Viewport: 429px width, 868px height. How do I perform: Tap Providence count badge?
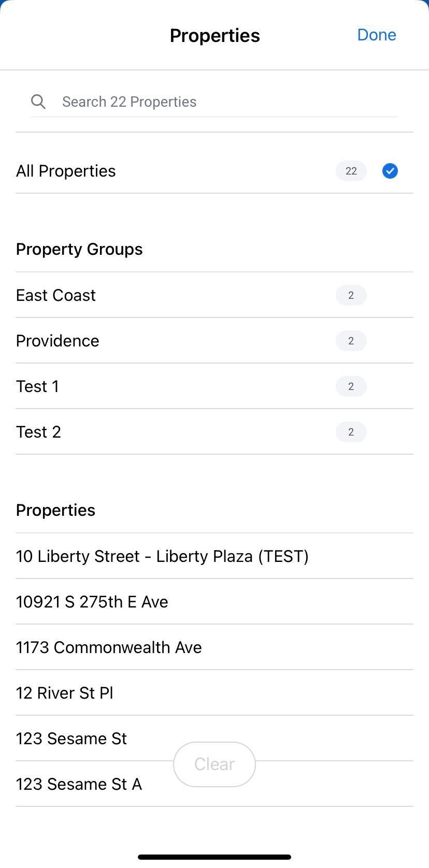[x=351, y=341]
